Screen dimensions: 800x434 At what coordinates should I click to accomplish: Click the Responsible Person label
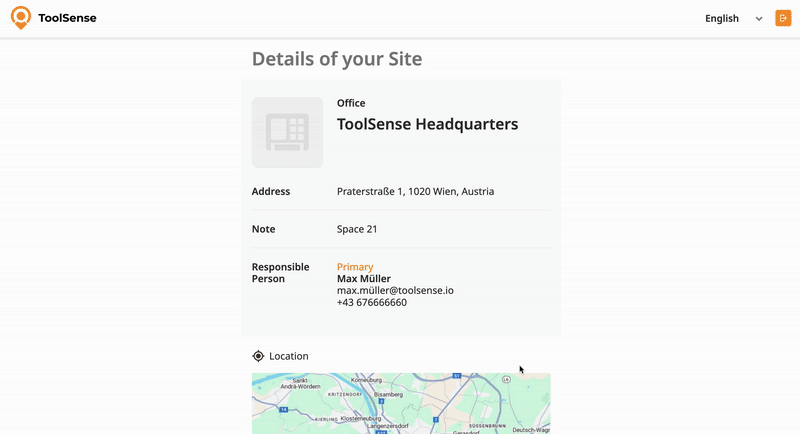280,273
